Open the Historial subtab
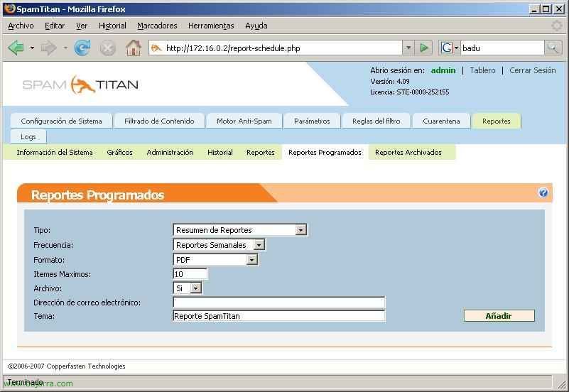 pyautogui.click(x=220, y=152)
